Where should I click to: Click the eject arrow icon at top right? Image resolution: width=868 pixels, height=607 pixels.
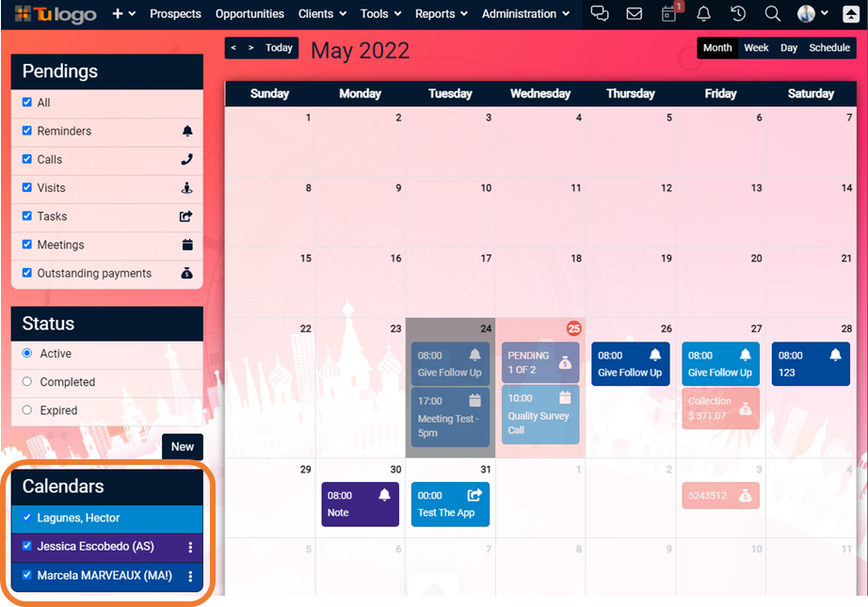[851, 14]
